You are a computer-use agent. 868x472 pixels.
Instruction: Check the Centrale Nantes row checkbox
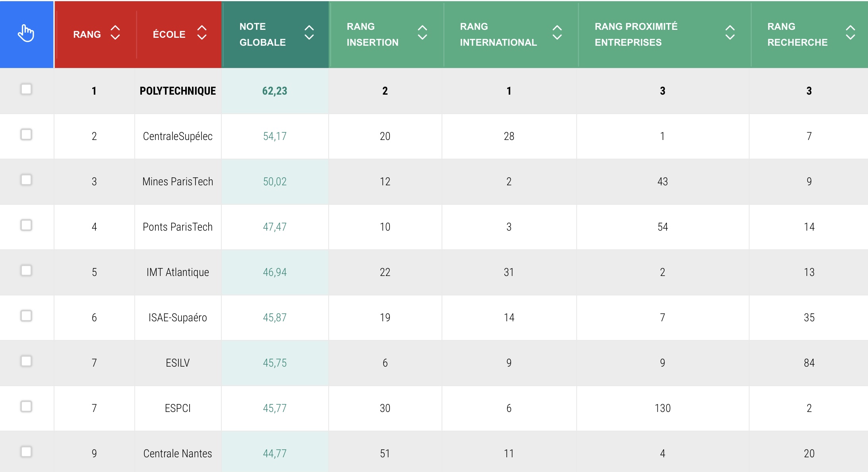26,452
